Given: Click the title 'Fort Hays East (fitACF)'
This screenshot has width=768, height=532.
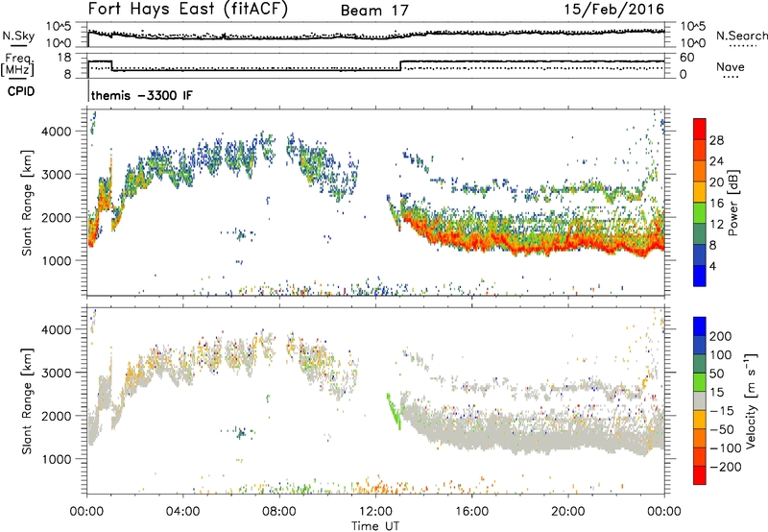Looking at the screenshot, I should (187, 9).
